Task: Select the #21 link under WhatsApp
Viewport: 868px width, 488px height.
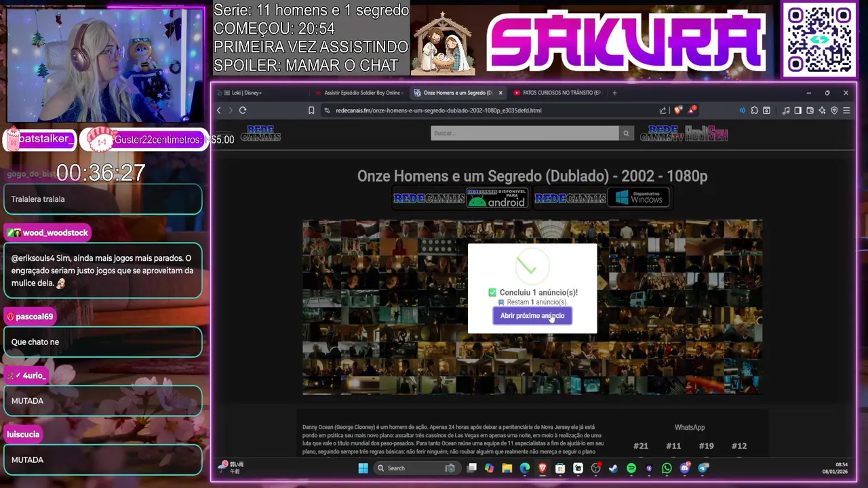Action: point(641,446)
